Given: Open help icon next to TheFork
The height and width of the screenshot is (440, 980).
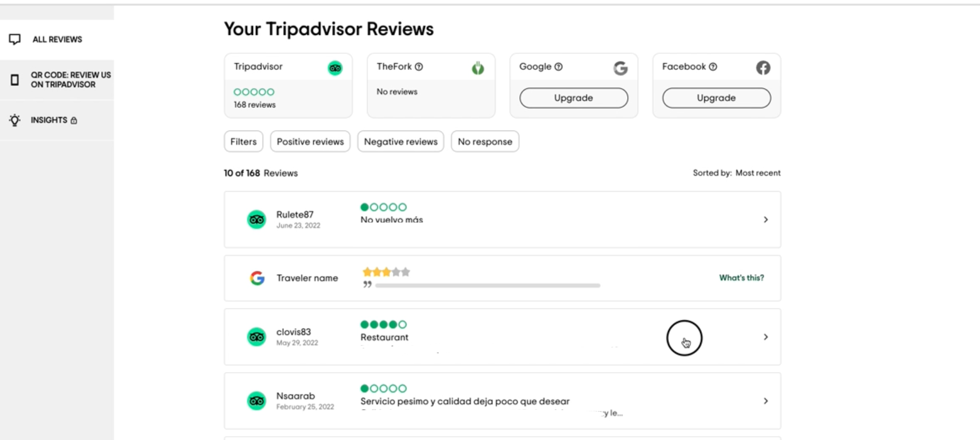Looking at the screenshot, I should pyautogui.click(x=419, y=67).
